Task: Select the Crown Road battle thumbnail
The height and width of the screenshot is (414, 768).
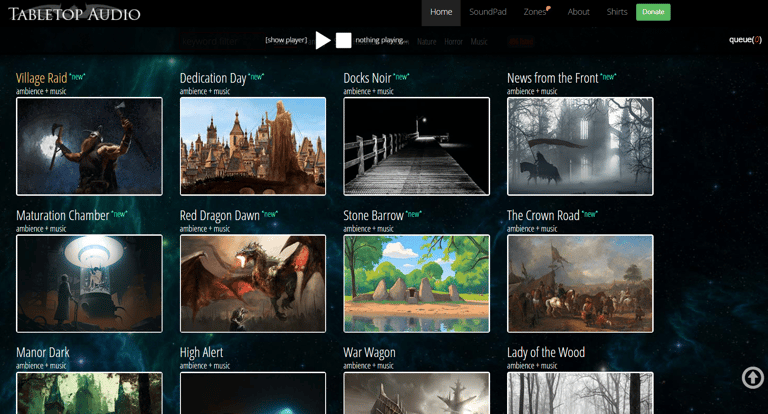Action: tap(580, 283)
